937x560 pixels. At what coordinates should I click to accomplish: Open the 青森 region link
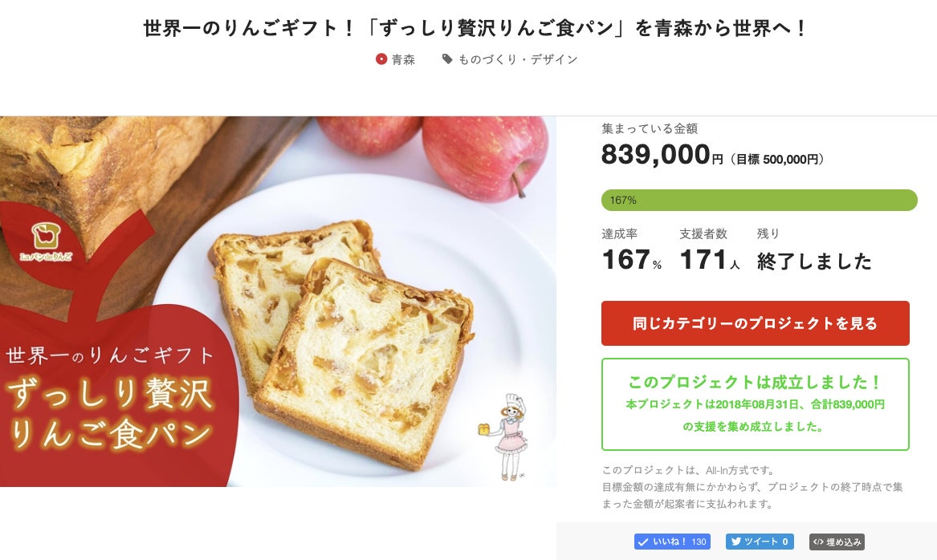[403, 59]
